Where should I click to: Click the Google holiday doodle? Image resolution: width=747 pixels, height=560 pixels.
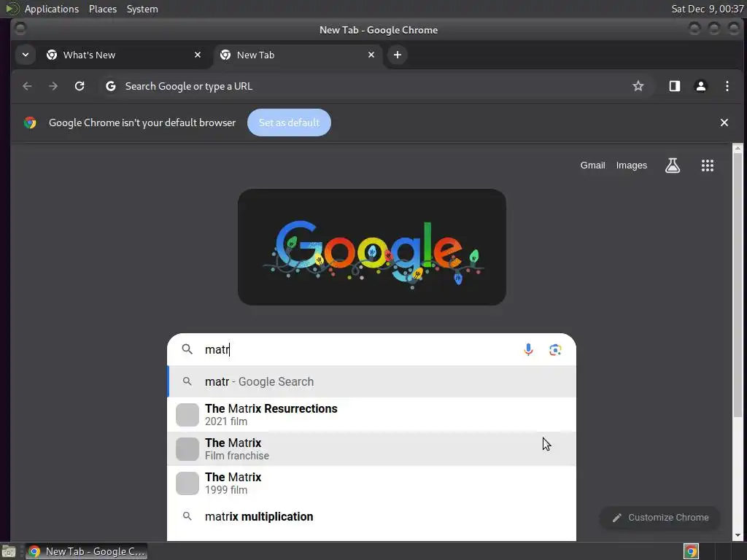[x=372, y=247]
